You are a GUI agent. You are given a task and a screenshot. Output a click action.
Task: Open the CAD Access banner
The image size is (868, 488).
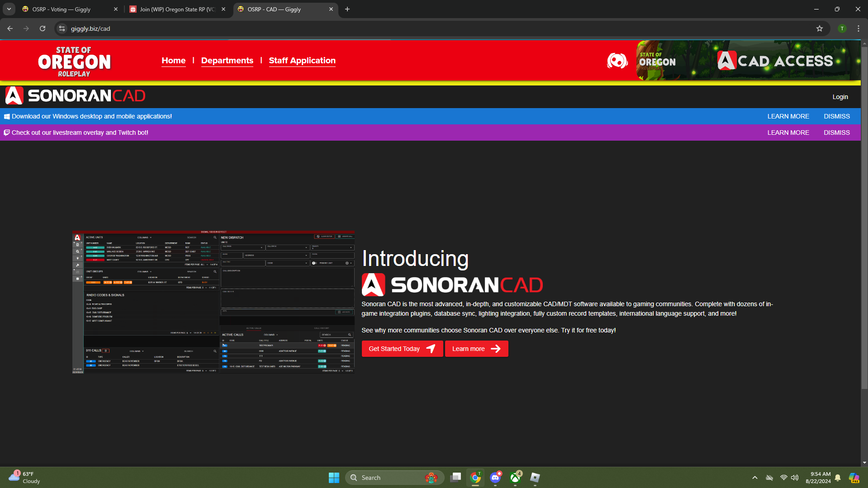click(748, 61)
